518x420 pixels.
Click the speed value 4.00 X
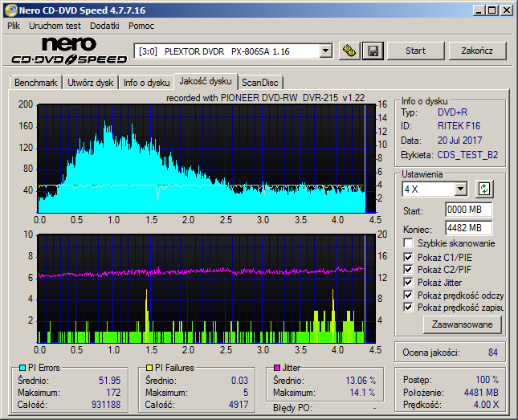click(x=486, y=405)
